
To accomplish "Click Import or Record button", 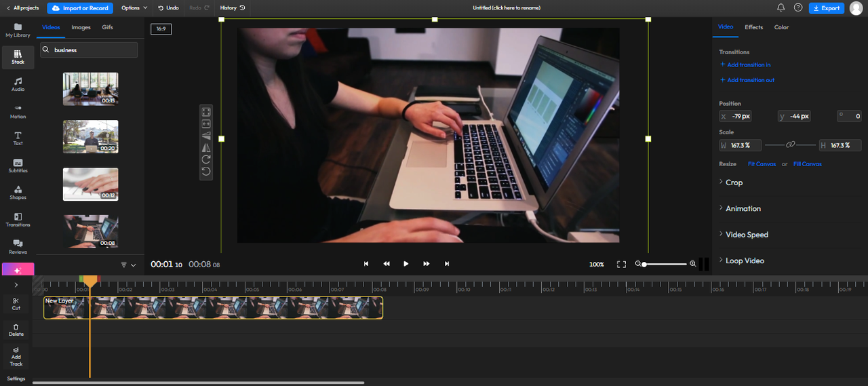I will pyautogui.click(x=80, y=8).
